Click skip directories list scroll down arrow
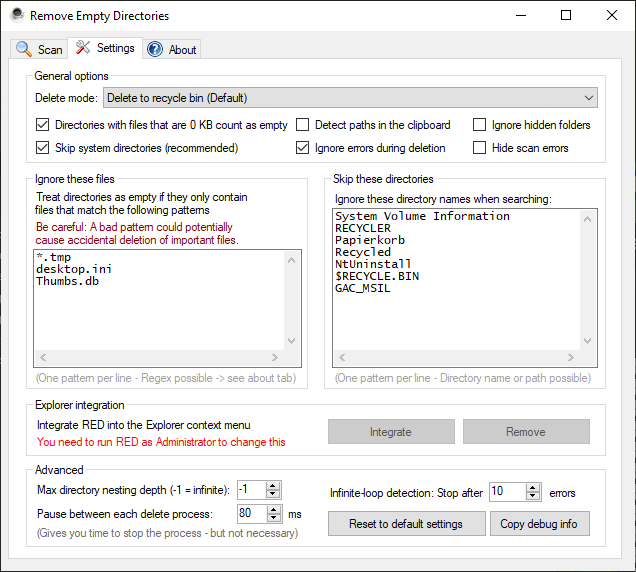 pos(587,341)
